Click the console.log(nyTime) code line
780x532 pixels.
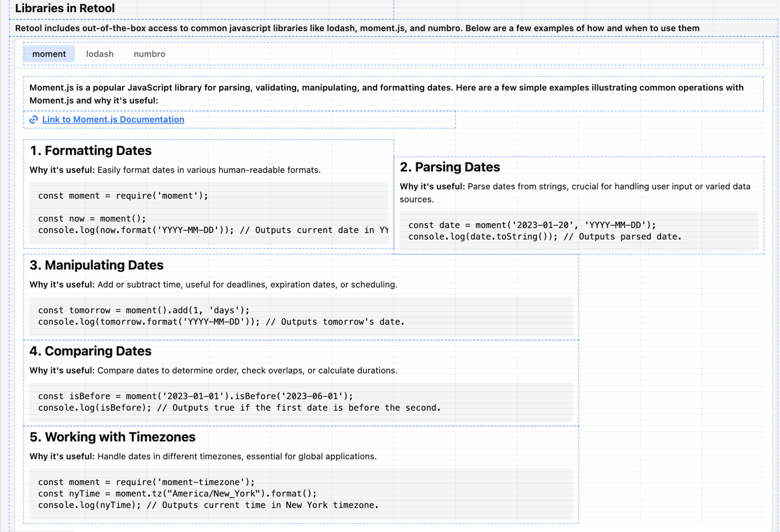(208, 505)
